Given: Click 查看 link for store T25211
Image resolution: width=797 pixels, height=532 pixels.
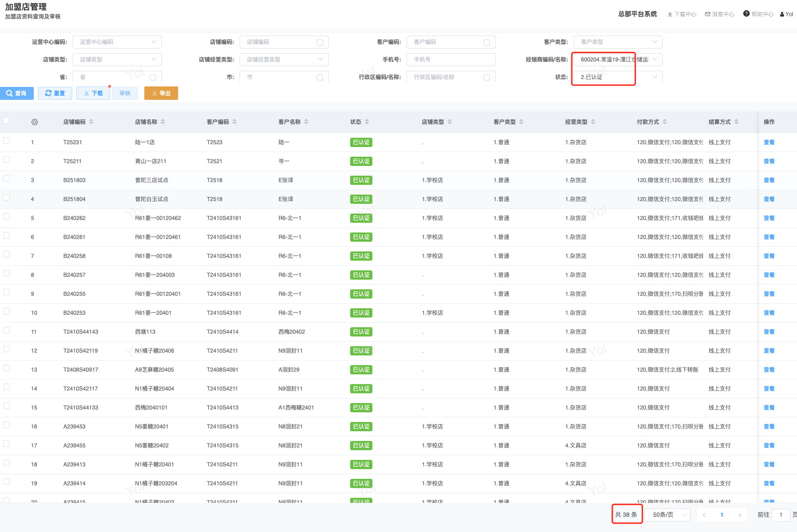Looking at the screenshot, I should click(x=769, y=161).
